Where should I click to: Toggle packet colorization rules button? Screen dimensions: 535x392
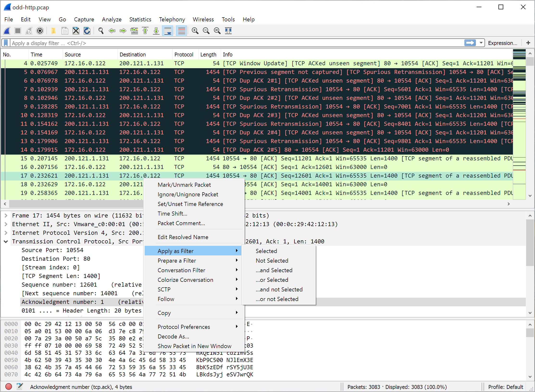[x=181, y=31]
